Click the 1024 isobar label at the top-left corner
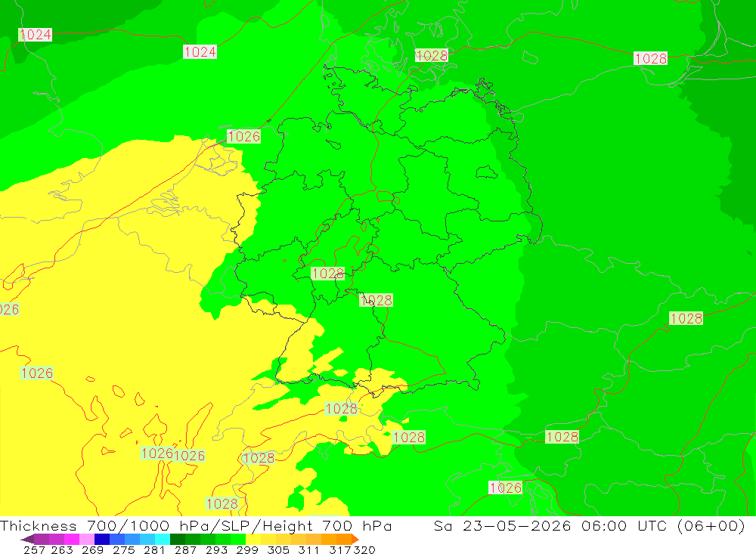 (36, 35)
